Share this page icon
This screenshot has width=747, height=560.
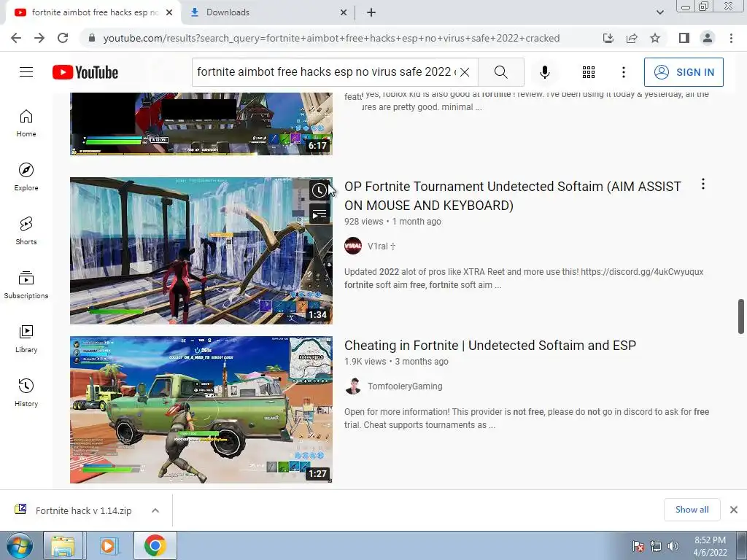click(x=632, y=38)
